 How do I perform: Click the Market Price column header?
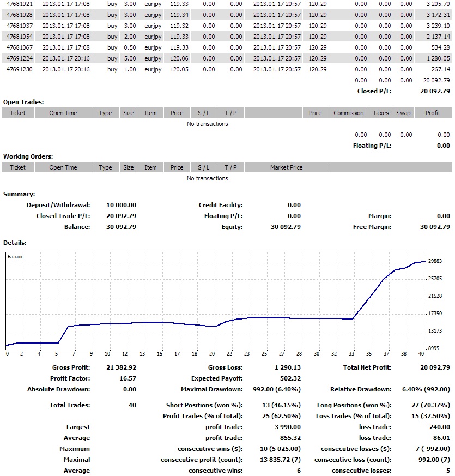pos(286,167)
